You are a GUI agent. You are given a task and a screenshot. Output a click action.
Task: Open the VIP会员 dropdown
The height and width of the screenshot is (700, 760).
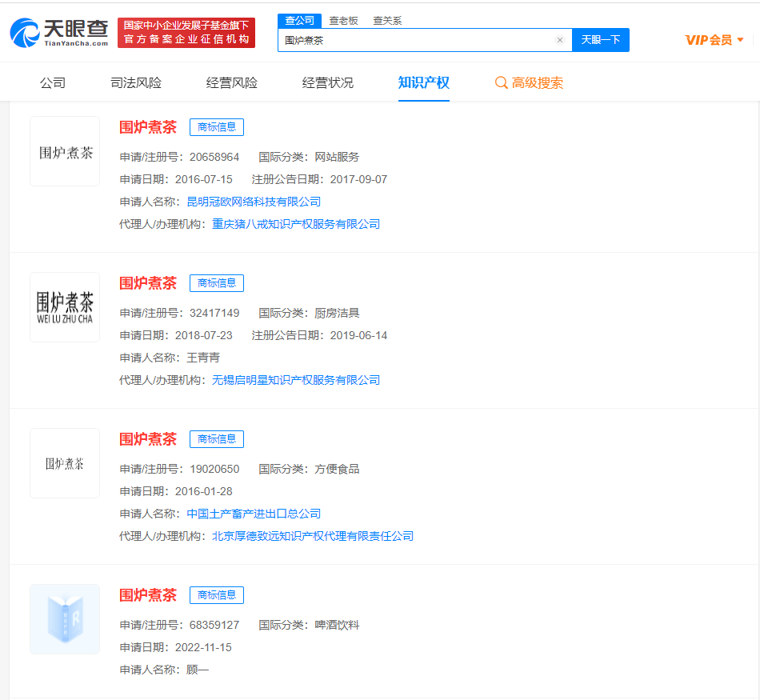pos(714,40)
